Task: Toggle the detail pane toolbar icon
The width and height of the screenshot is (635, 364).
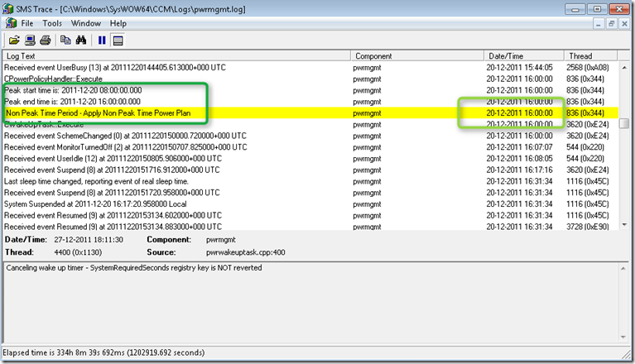Action: 118,40
